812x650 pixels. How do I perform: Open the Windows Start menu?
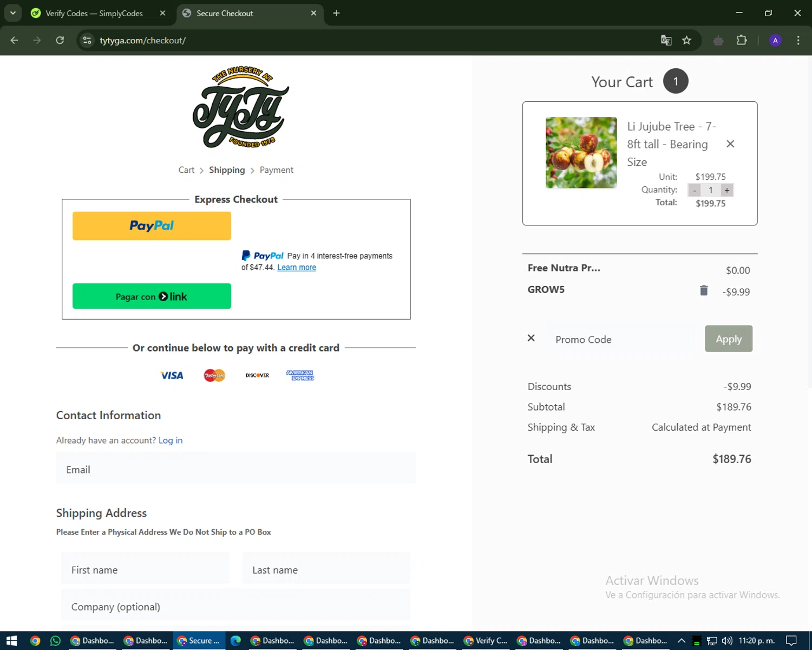click(x=11, y=641)
